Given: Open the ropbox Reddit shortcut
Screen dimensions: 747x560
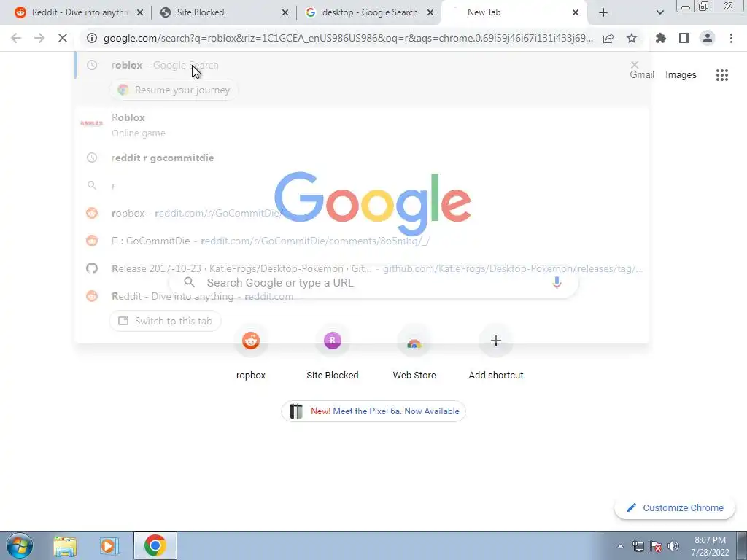Looking at the screenshot, I should pos(251,352).
